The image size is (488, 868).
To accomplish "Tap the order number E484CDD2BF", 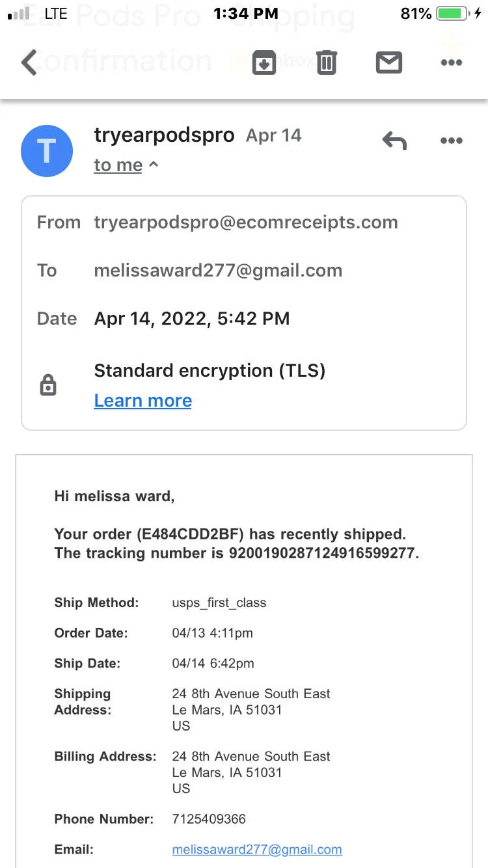I will [x=191, y=534].
